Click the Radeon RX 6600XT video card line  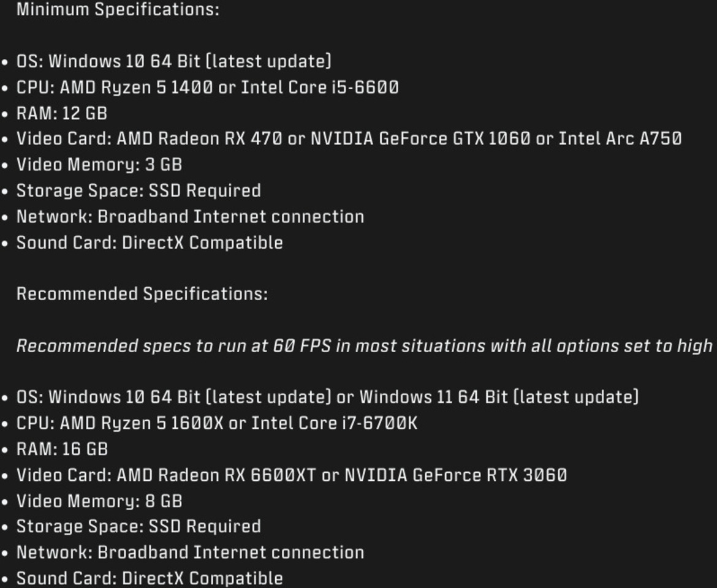pos(291,475)
